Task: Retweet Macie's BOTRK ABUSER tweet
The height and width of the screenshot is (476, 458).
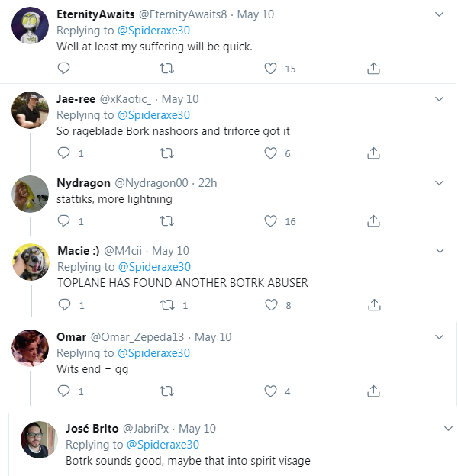Action: tap(166, 305)
